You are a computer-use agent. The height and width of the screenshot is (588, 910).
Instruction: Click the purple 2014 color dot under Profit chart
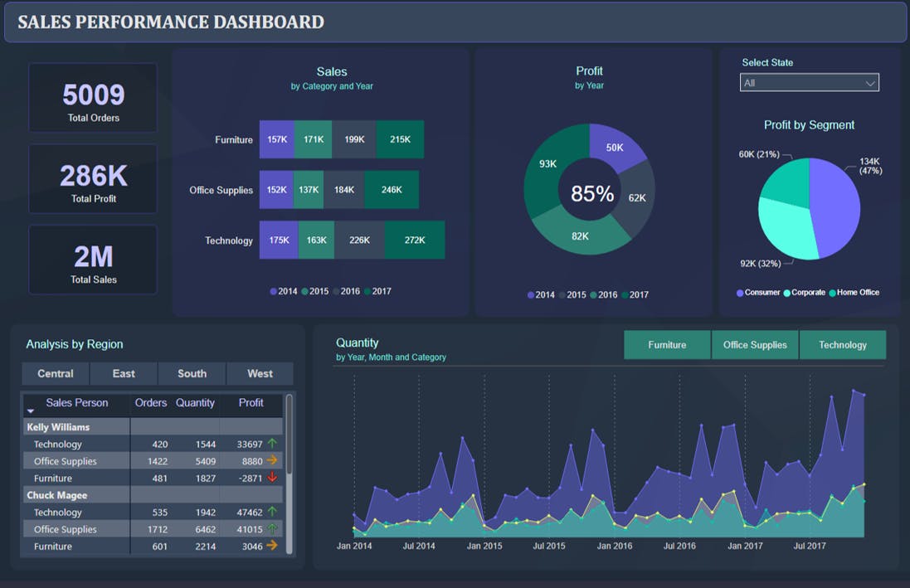(532, 294)
